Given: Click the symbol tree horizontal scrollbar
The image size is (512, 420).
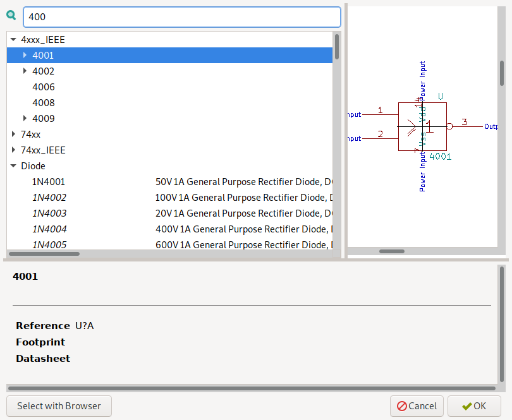Looking at the screenshot, I should pos(44,254).
